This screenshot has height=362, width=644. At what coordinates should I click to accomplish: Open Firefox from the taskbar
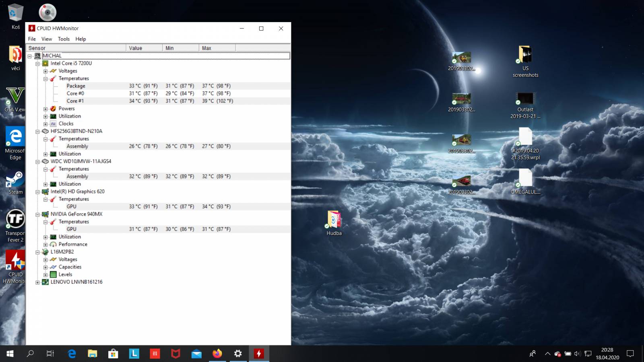pyautogui.click(x=217, y=354)
